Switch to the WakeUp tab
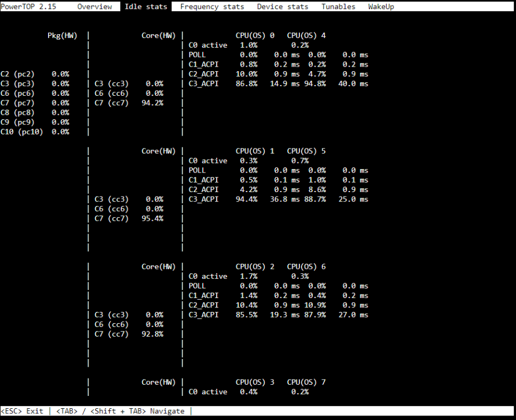Image resolution: width=516 pixels, height=420 pixels. (x=381, y=7)
